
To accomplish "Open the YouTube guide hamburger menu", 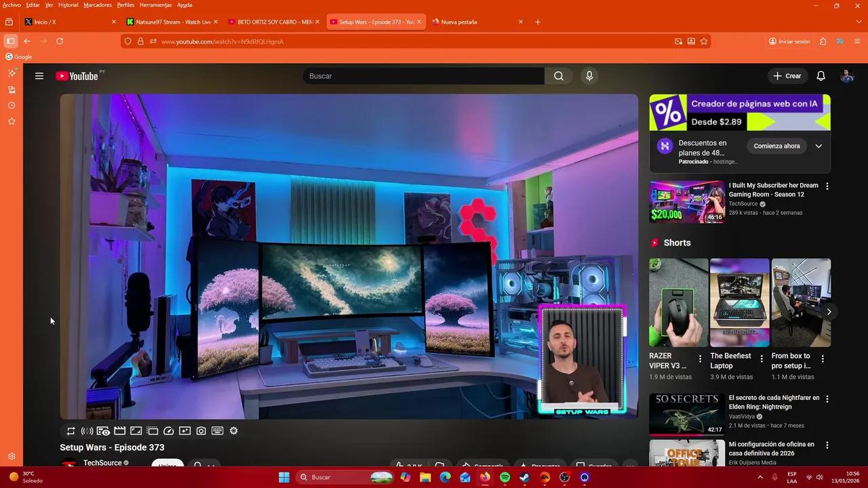I will click(39, 76).
